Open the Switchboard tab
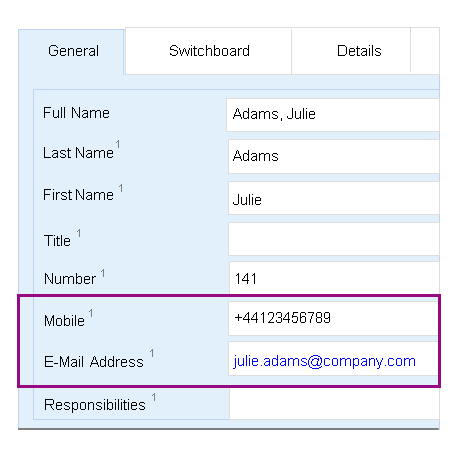 (209, 51)
